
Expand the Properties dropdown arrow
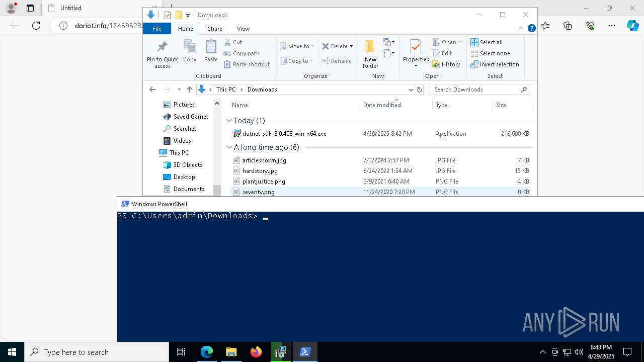[416, 66]
